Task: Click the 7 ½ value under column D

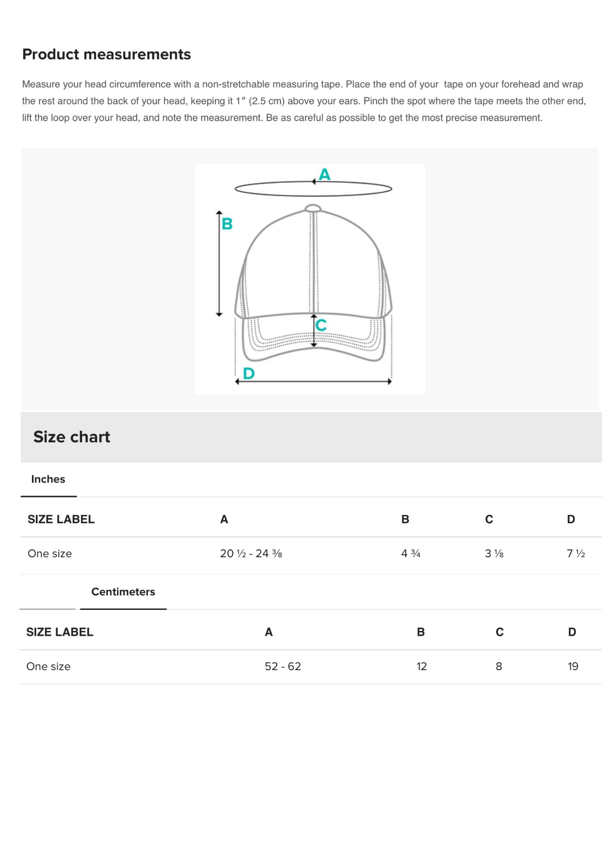Action: pyautogui.click(x=575, y=553)
